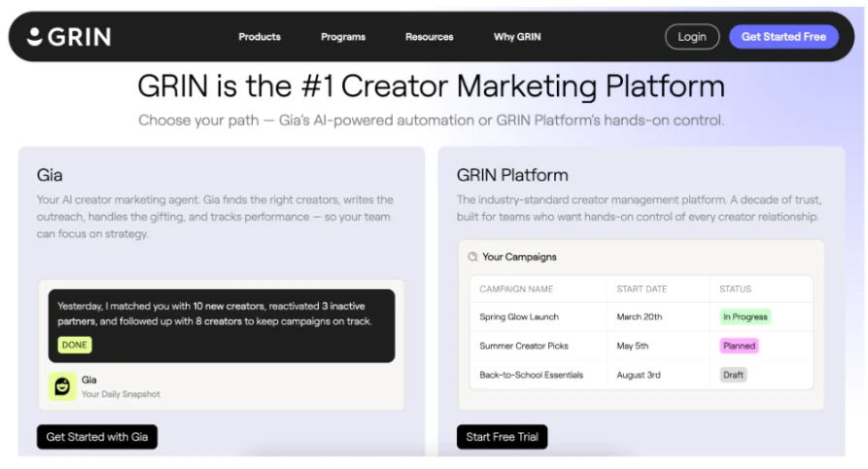Click the START DATE column header
The image size is (868, 469).
pyautogui.click(x=642, y=289)
